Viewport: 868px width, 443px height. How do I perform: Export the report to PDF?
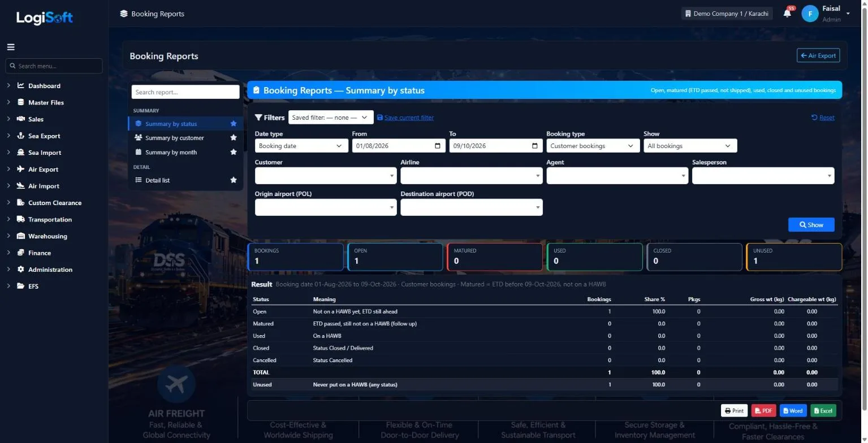(763, 411)
